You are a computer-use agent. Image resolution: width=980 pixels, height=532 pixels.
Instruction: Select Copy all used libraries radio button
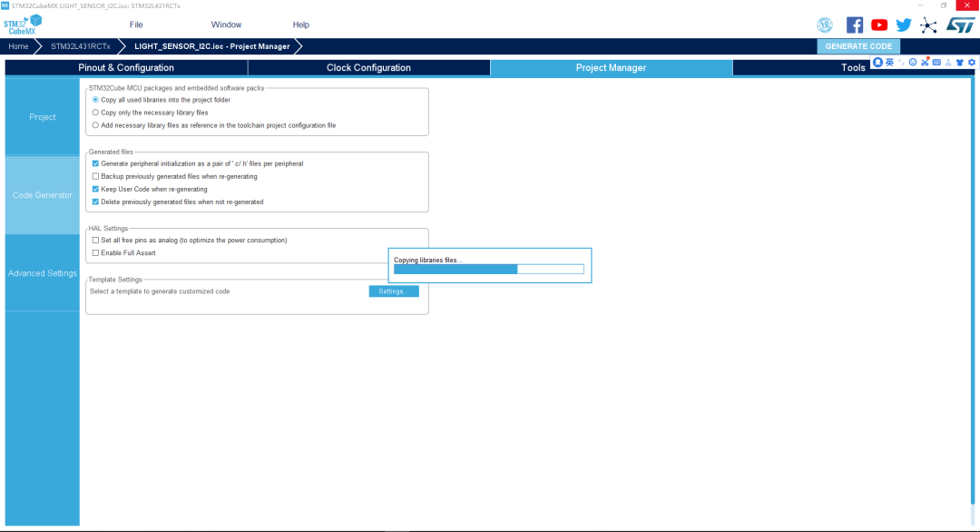tap(95, 100)
